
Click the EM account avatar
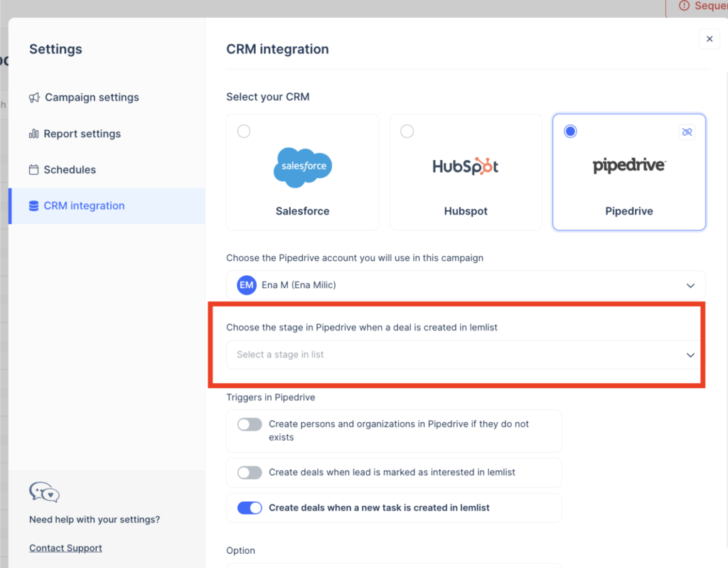point(247,285)
